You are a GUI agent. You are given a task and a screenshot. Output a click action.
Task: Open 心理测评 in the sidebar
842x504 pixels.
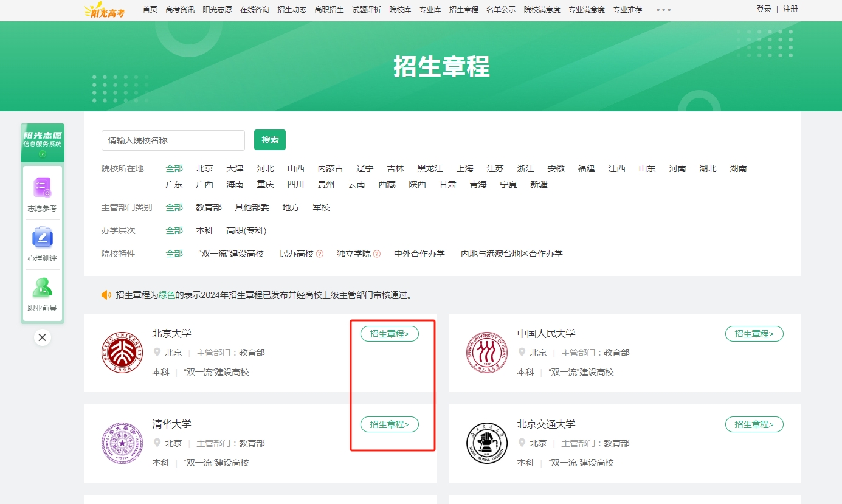[x=42, y=244]
